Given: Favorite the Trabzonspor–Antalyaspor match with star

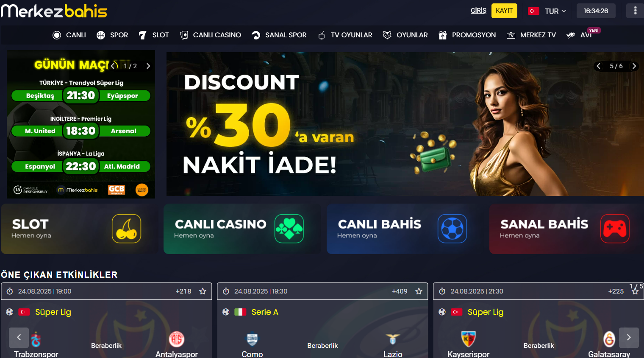Looking at the screenshot, I should tap(203, 291).
